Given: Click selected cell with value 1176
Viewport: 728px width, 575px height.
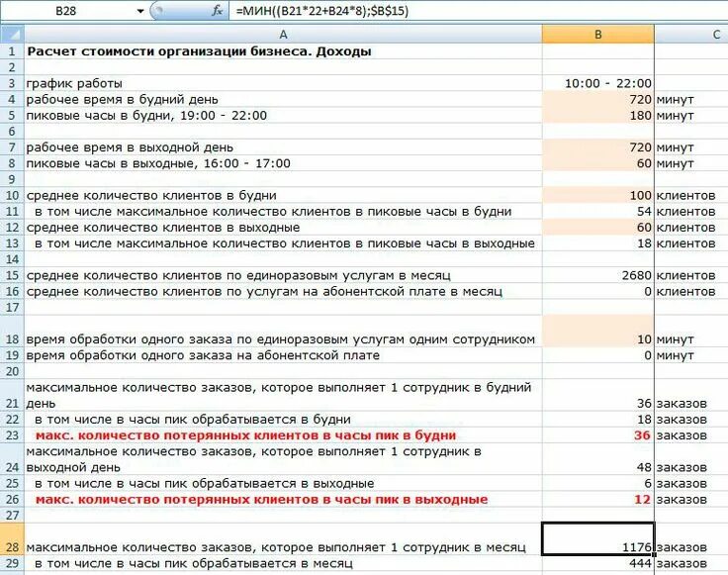Looking at the screenshot, I should (x=598, y=538).
